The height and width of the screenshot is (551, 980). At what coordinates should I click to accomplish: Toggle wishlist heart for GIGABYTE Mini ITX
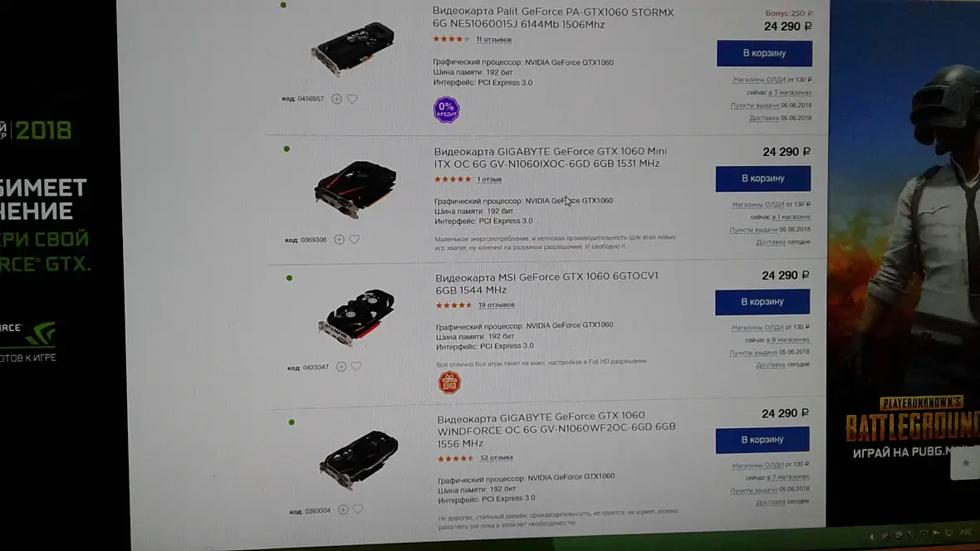(x=355, y=239)
